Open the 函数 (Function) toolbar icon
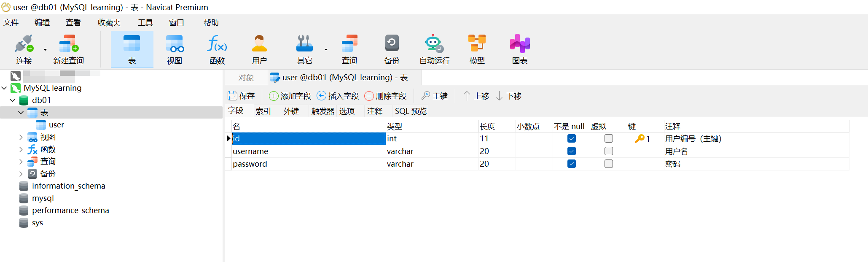The width and height of the screenshot is (868, 262). point(217,49)
